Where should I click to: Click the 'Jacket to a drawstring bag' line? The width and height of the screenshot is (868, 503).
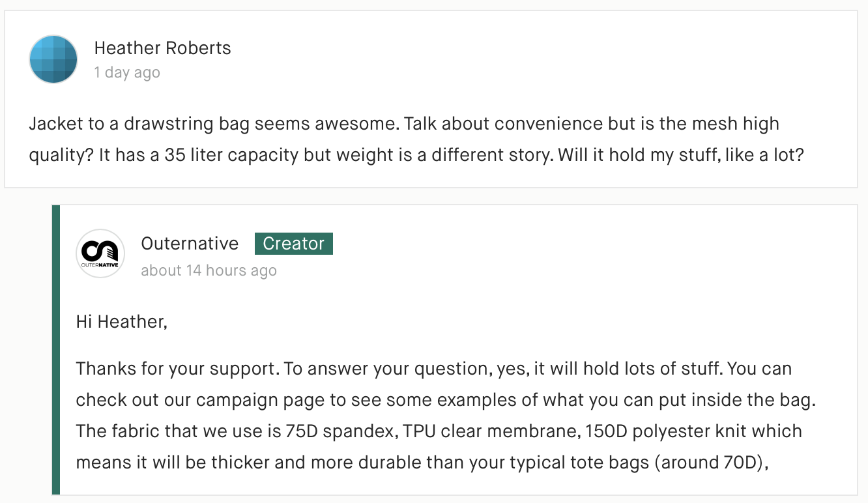click(x=404, y=124)
